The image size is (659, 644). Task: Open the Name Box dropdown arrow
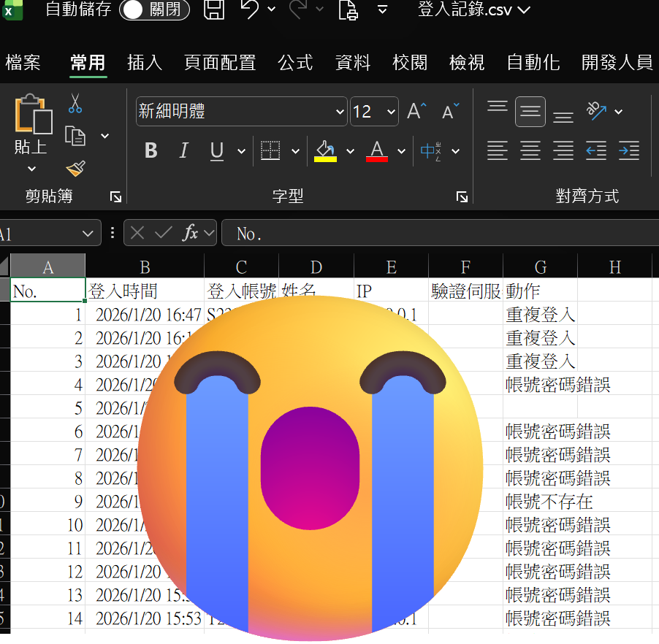point(88,234)
